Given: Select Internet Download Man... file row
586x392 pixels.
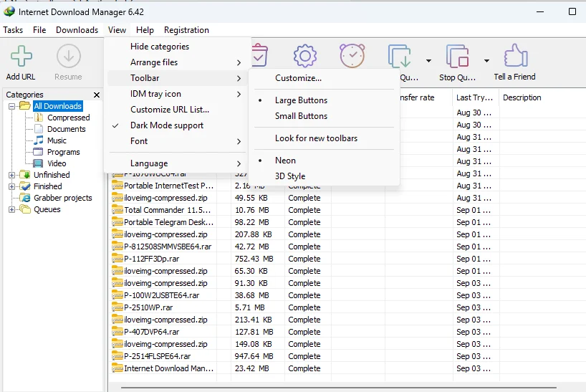Looking at the screenshot, I should coord(347,368).
